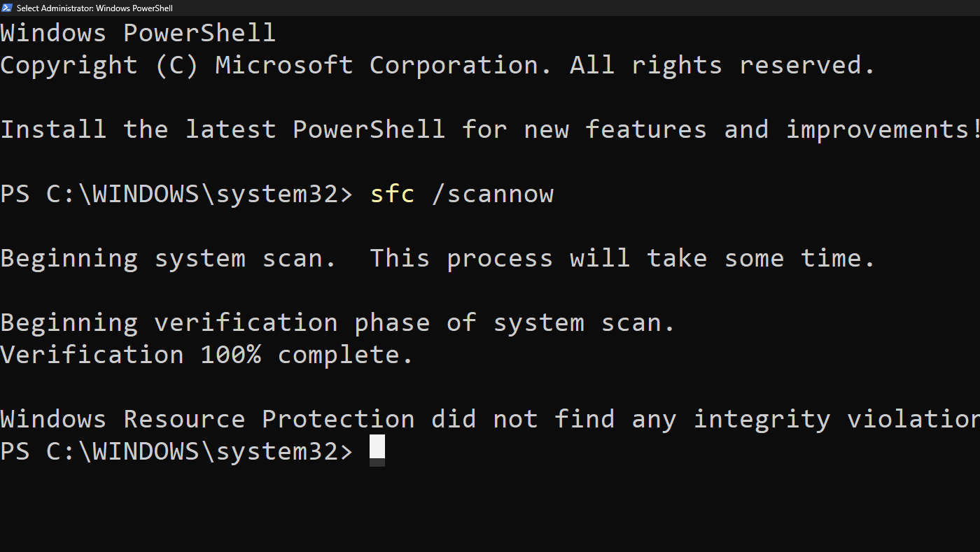Image resolution: width=980 pixels, height=552 pixels.
Task: Click the word "improvements!" in install message
Action: [x=882, y=129]
